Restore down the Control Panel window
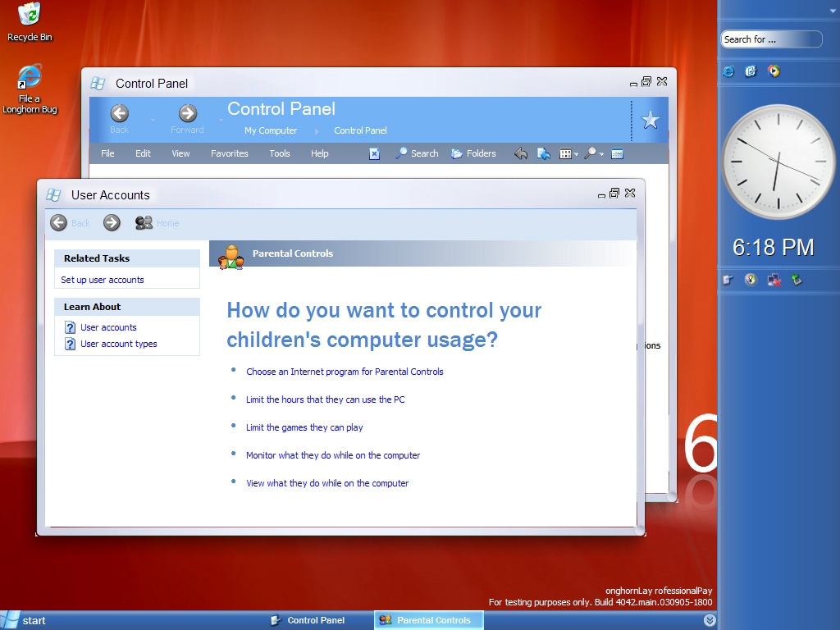The height and width of the screenshot is (630, 840). tap(646, 81)
